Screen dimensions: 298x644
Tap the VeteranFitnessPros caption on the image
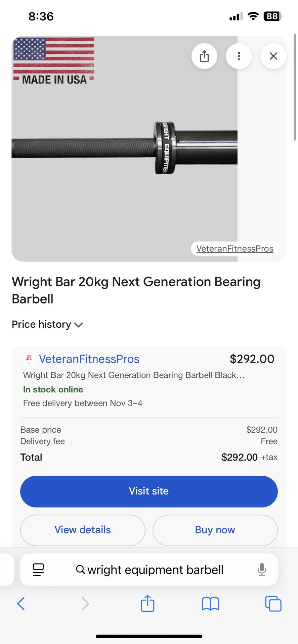click(235, 249)
